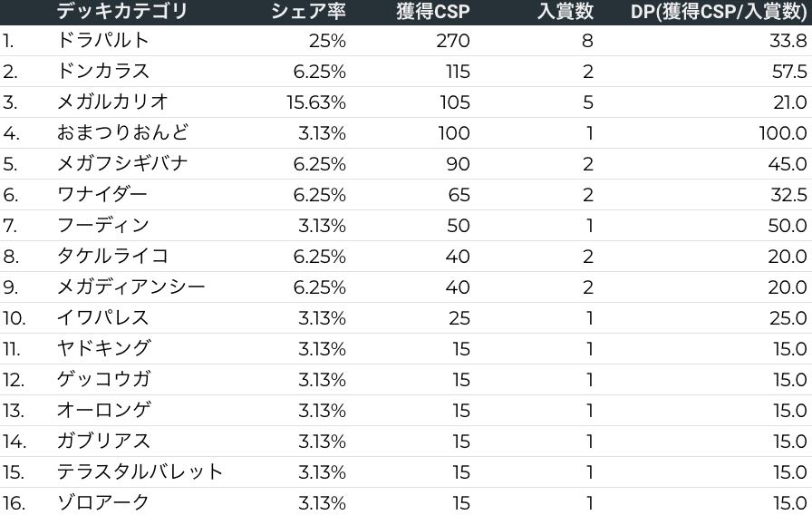This screenshot has width=812, height=515.
Task: Select the メガディアンシー deck entry
Action: tap(131, 287)
